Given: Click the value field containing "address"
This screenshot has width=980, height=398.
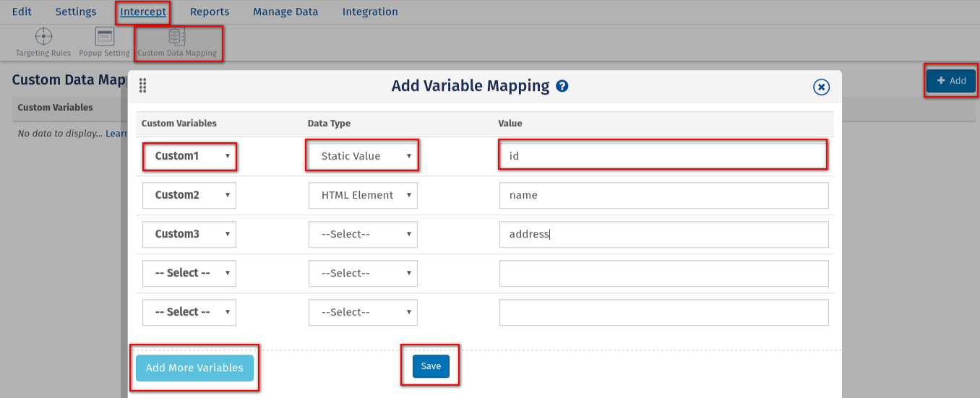Looking at the screenshot, I should (663, 234).
